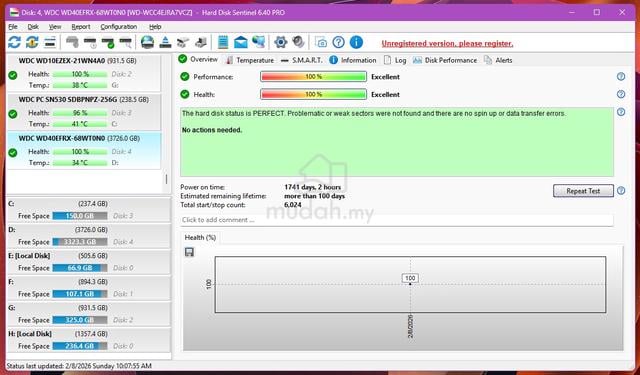Switch to the Temperature tab
This screenshot has height=375, width=640.
click(250, 60)
